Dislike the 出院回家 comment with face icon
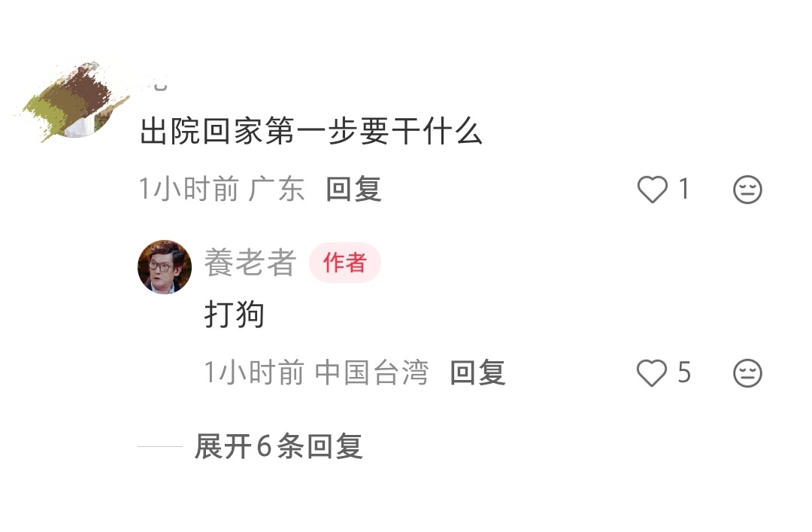Screen dimensions: 812x532 (747, 190)
